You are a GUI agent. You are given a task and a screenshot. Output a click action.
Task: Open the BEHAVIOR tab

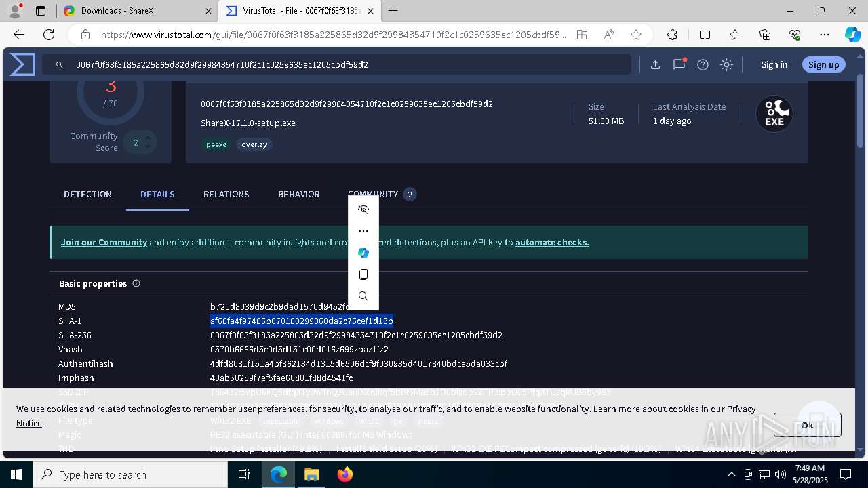pyautogui.click(x=298, y=194)
